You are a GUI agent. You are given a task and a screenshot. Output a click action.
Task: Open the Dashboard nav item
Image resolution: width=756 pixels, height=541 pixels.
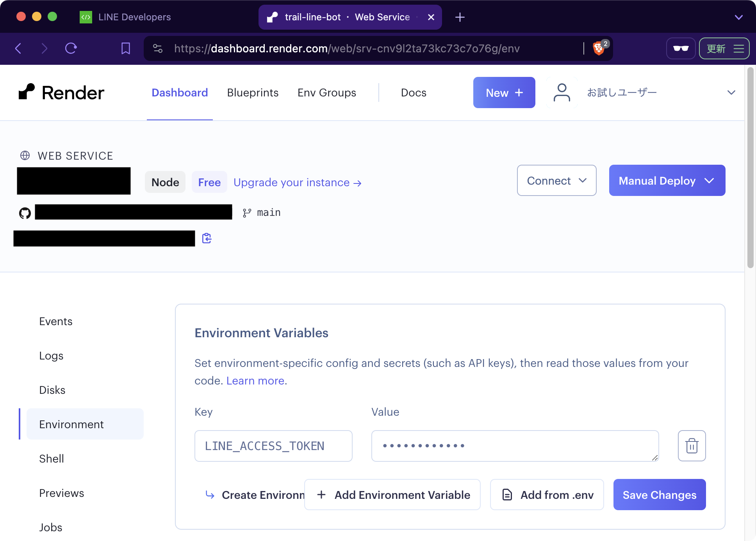tap(180, 93)
